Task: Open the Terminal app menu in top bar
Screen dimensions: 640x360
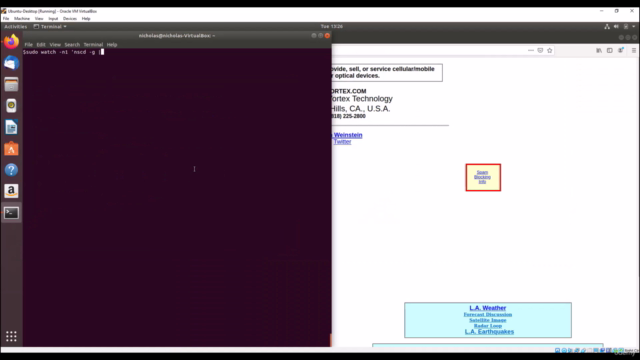Action: (x=50, y=27)
